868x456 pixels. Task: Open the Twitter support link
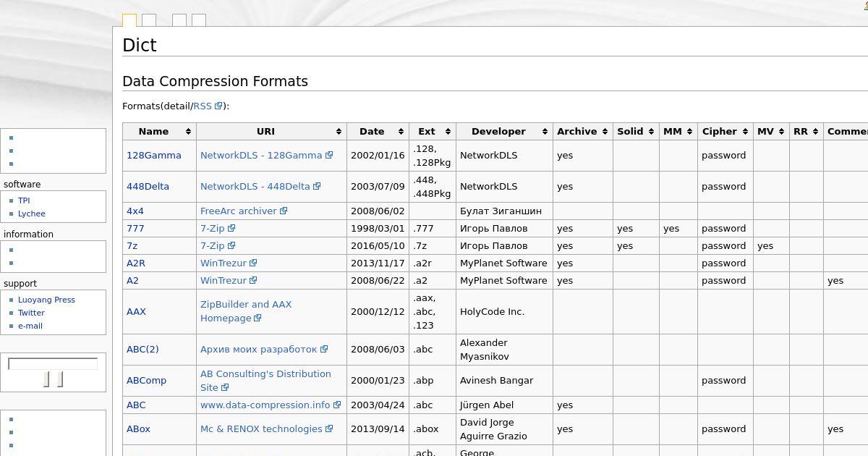[x=31, y=313]
